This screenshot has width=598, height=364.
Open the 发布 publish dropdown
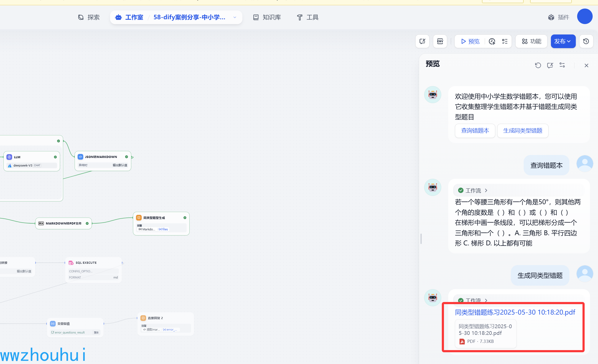point(563,41)
